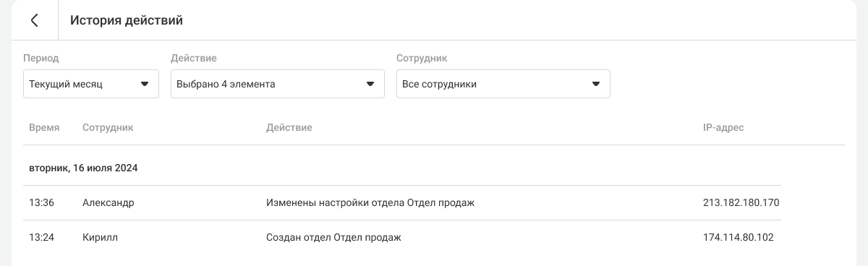
Task: Select the Действие column header in the table
Action: [289, 127]
